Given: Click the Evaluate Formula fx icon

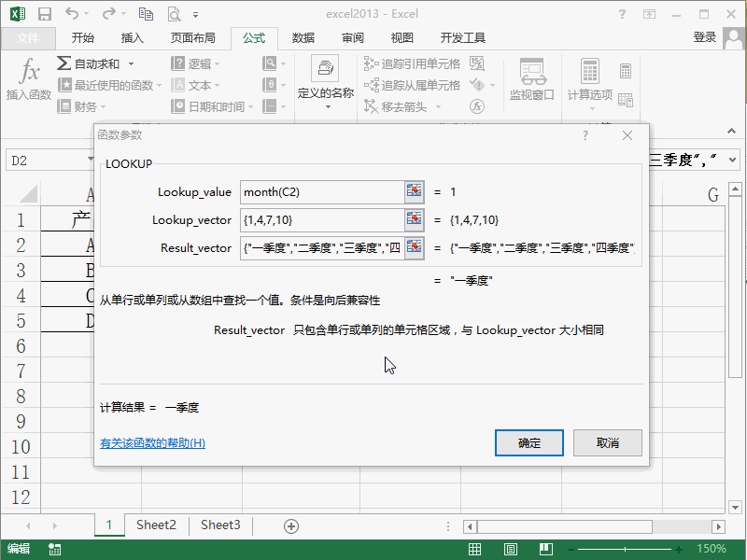Looking at the screenshot, I should pyautogui.click(x=477, y=106).
